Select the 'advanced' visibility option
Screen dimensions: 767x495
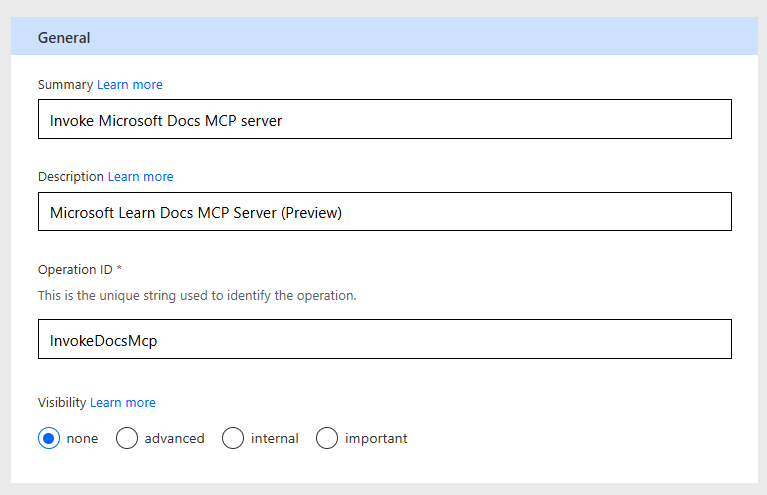click(127, 438)
